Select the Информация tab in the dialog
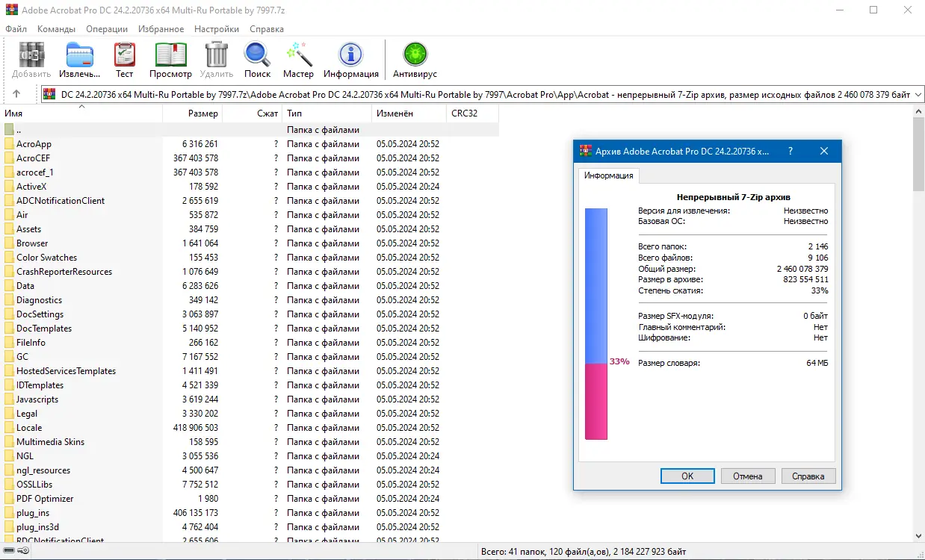Viewport: 925px width, 560px height. coord(609,175)
